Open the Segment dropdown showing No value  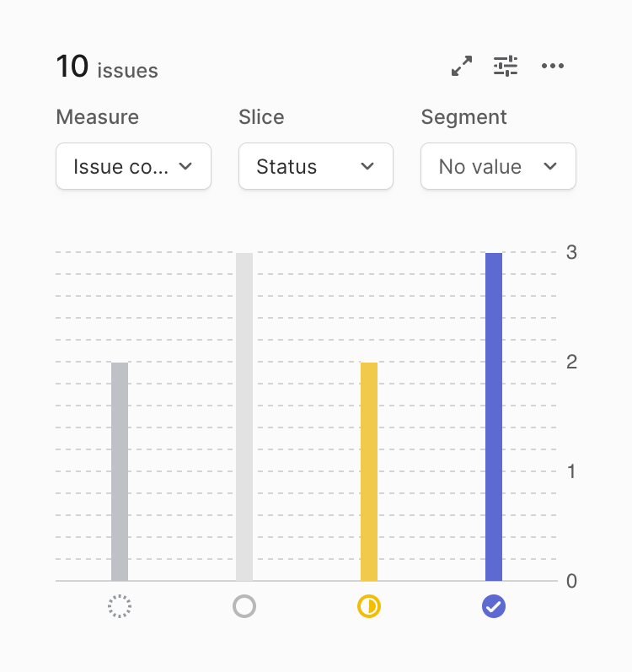click(498, 166)
